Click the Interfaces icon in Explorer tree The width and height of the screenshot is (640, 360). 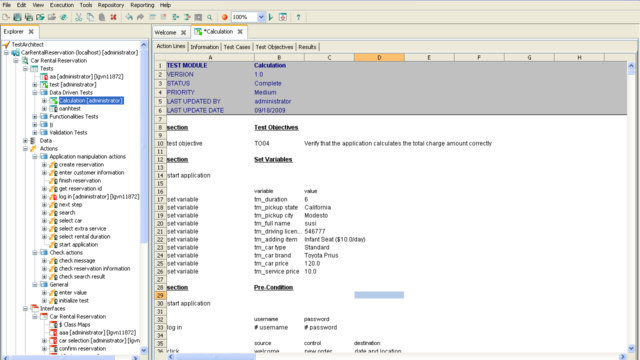[34, 309]
